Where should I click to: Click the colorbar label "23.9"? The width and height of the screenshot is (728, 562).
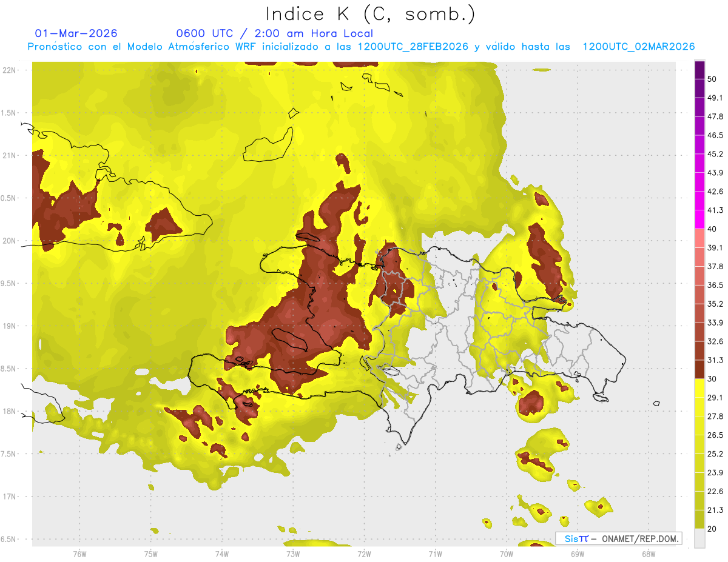pyautogui.click(x=715, y=473)
